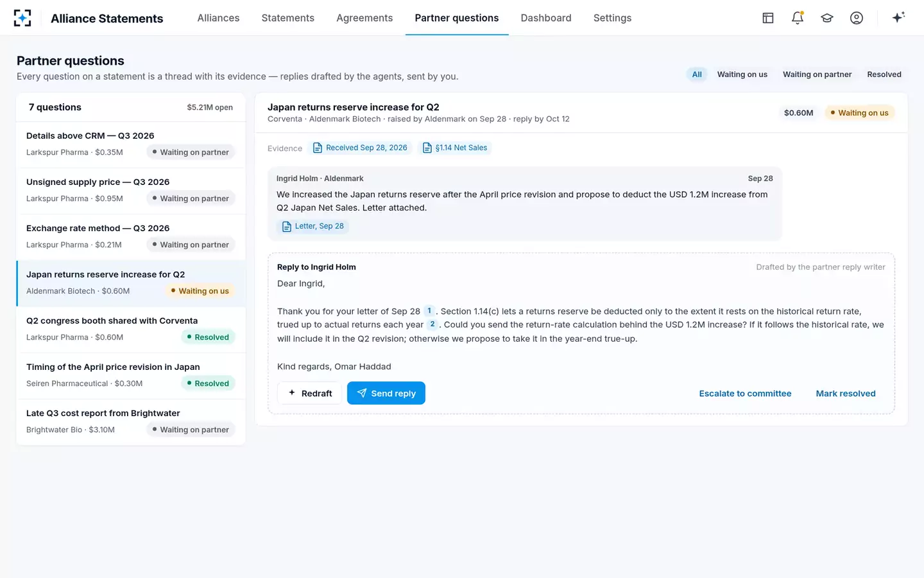Open the Agreements tab
This screenshot has height=578, width=924.
364,18
